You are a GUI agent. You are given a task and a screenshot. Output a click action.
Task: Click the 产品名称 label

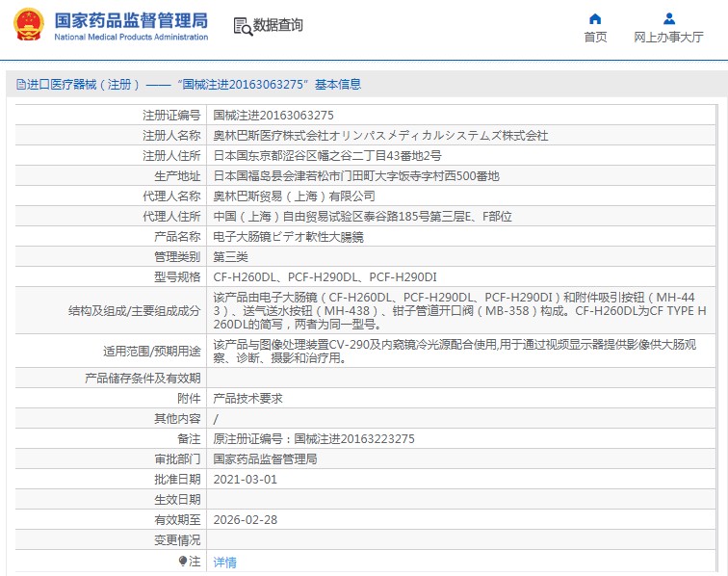177,237
